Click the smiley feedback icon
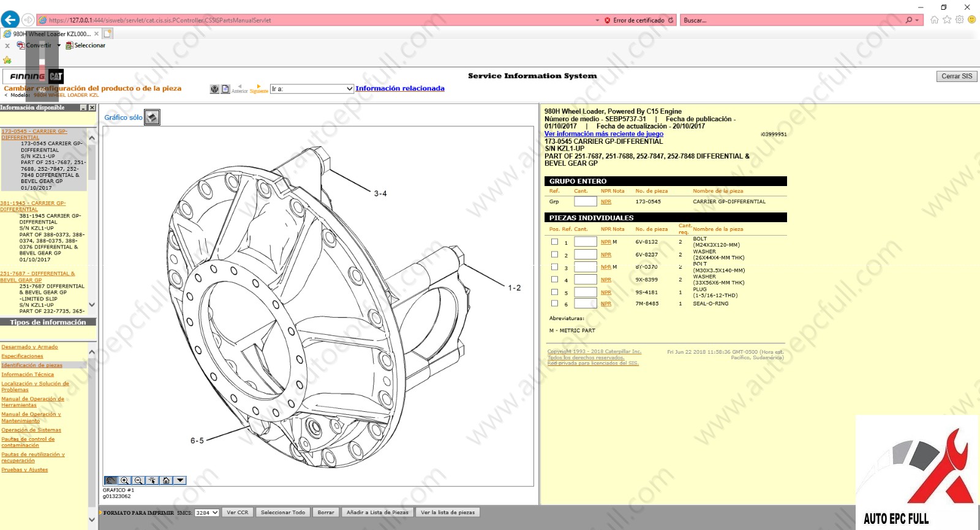Image resolution: width=980 pixels, height=530 pixels. pyautogui.click(x=971, y=20)
